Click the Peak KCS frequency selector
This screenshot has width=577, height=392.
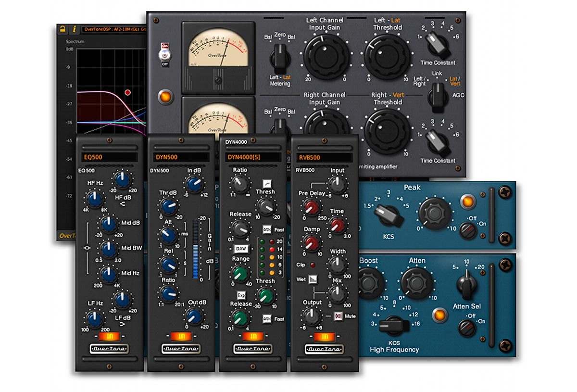pos(389,215)
